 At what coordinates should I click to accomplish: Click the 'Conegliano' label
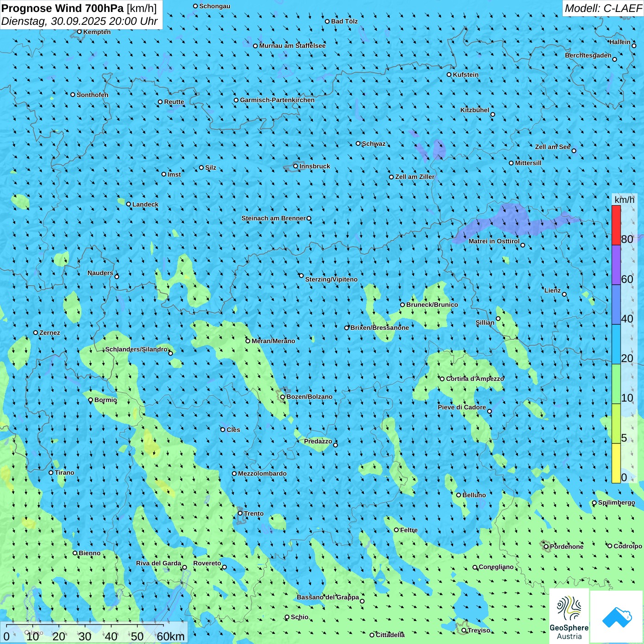coord(496,567)
